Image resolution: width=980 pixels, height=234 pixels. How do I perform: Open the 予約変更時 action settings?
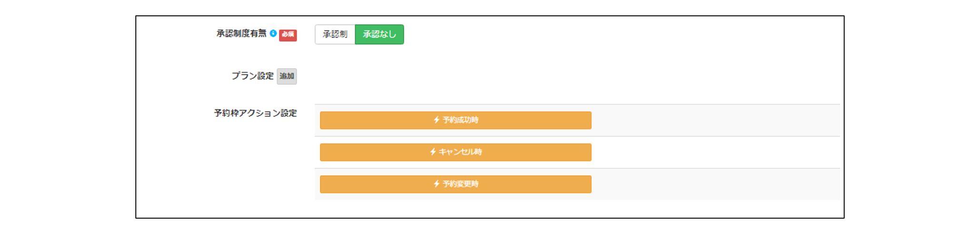(456, 184)
